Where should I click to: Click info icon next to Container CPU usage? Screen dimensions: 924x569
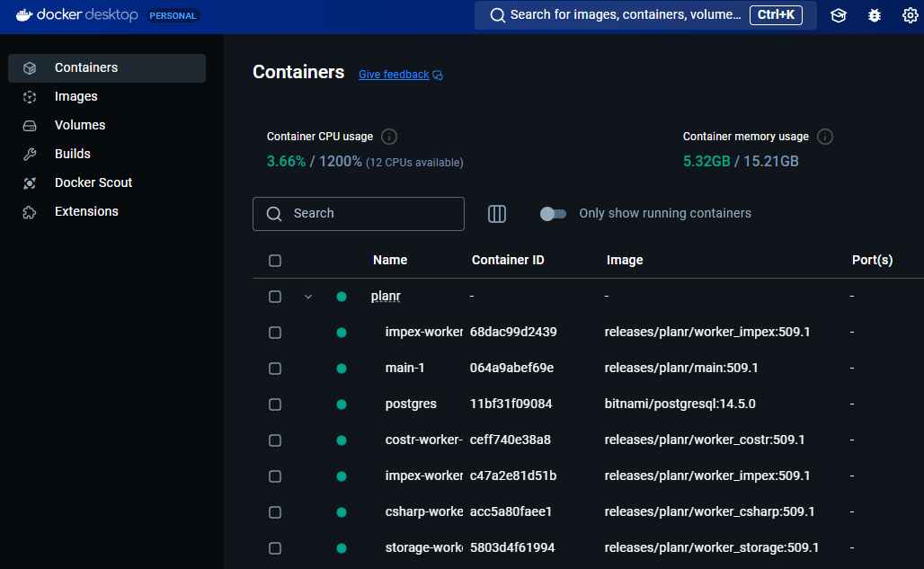click(x=389, y=137)
